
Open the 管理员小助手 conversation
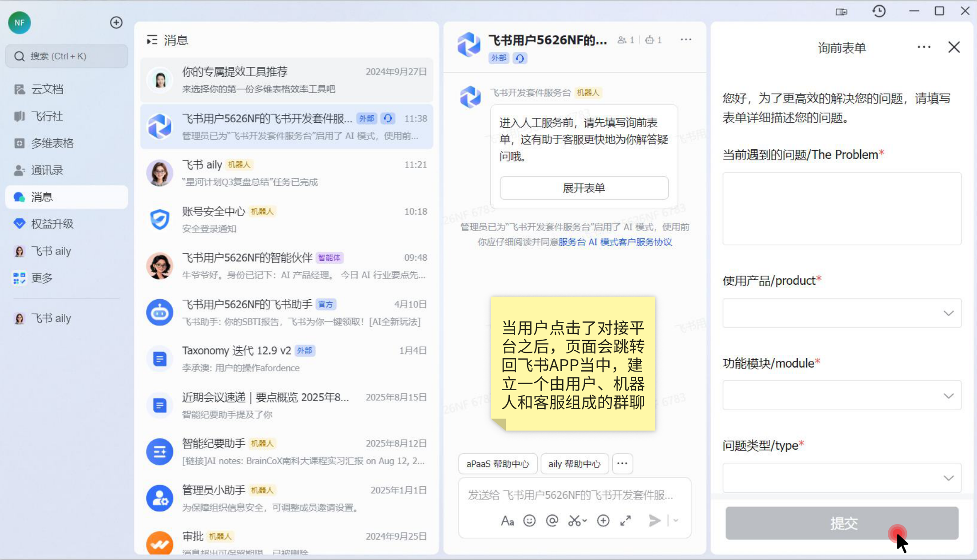[x=287, y=498]
